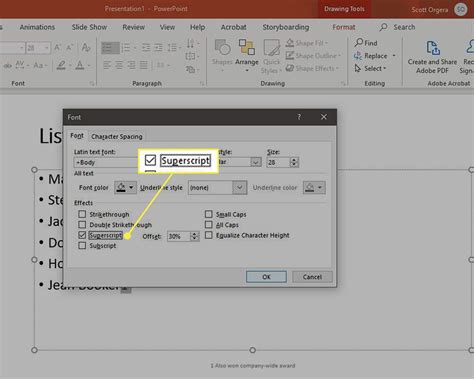Click the Offset 30% field
The height and width of the screenshot is (379, 474).
tap(179, 236)
